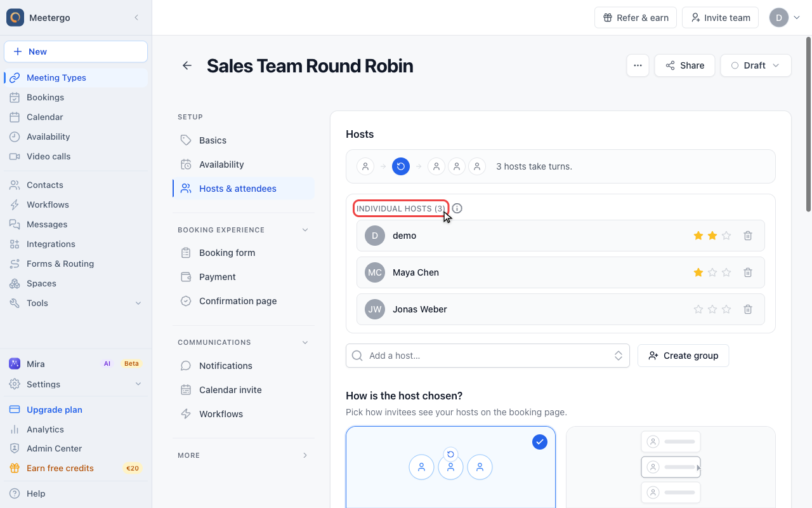
Task: Open the three-dots more options menu
Action: (638, 65)
